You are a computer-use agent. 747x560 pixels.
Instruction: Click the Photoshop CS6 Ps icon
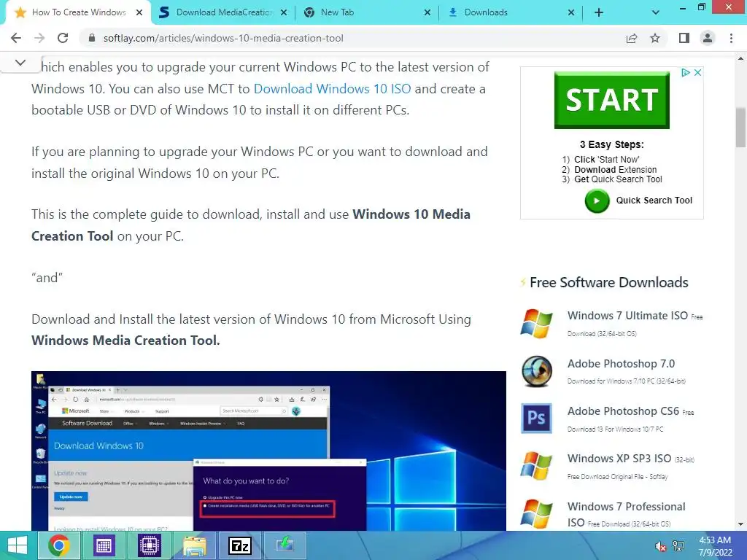tap(536, 418)
